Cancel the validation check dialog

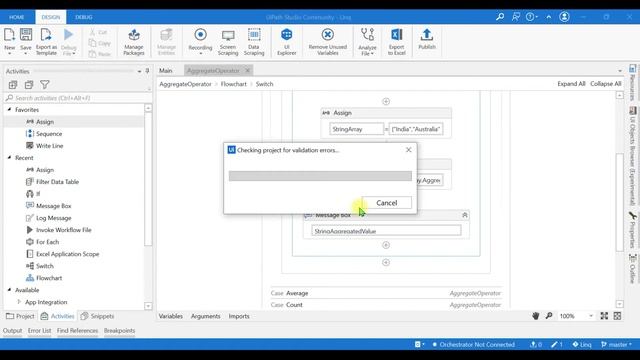coord(387,202)
